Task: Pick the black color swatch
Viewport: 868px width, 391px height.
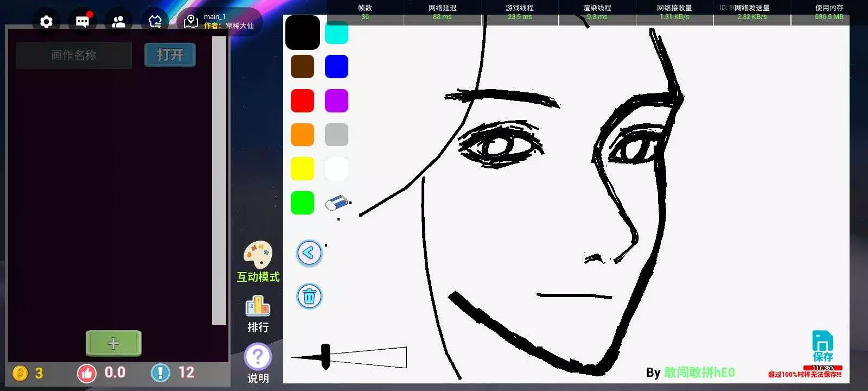Action: [303, 33]
